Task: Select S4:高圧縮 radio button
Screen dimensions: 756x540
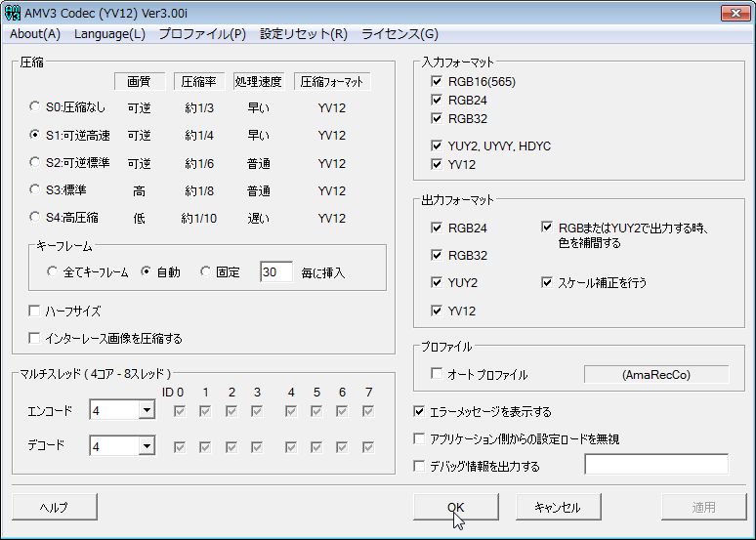Action: 36,219
